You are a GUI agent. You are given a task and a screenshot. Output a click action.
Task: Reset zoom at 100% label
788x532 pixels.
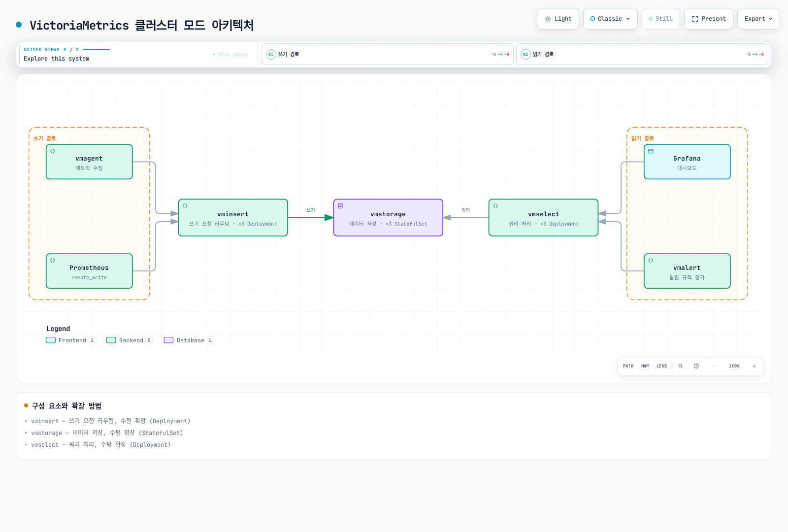[734, 366]
